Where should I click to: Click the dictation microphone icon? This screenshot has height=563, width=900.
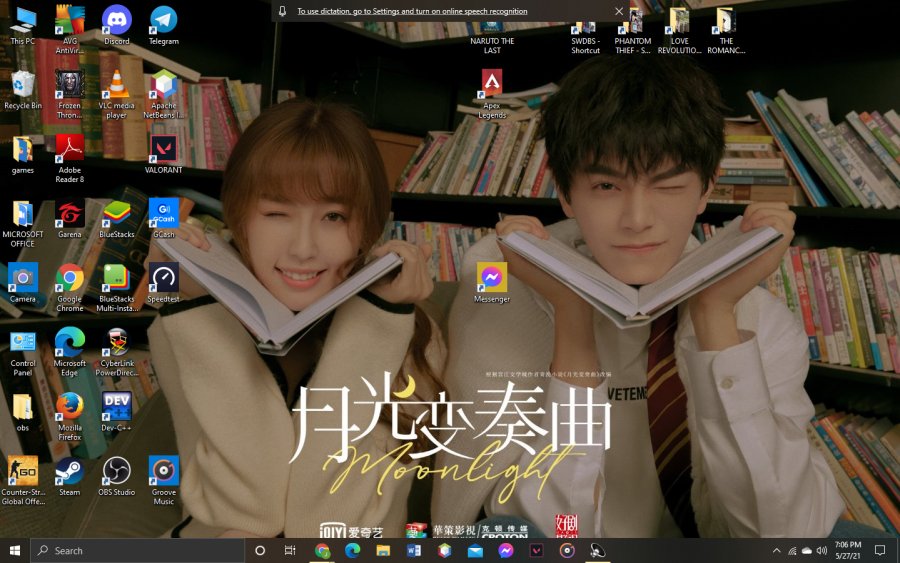click(x=283, y=11)
